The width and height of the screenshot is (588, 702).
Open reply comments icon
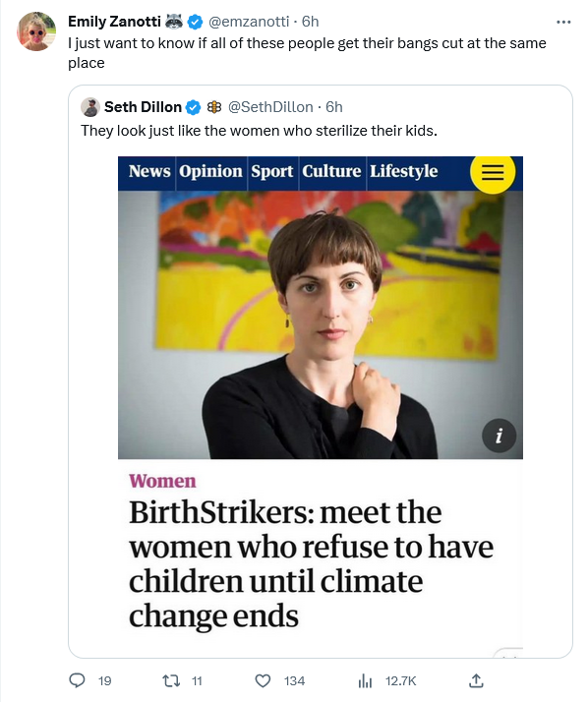click(77, 680)
